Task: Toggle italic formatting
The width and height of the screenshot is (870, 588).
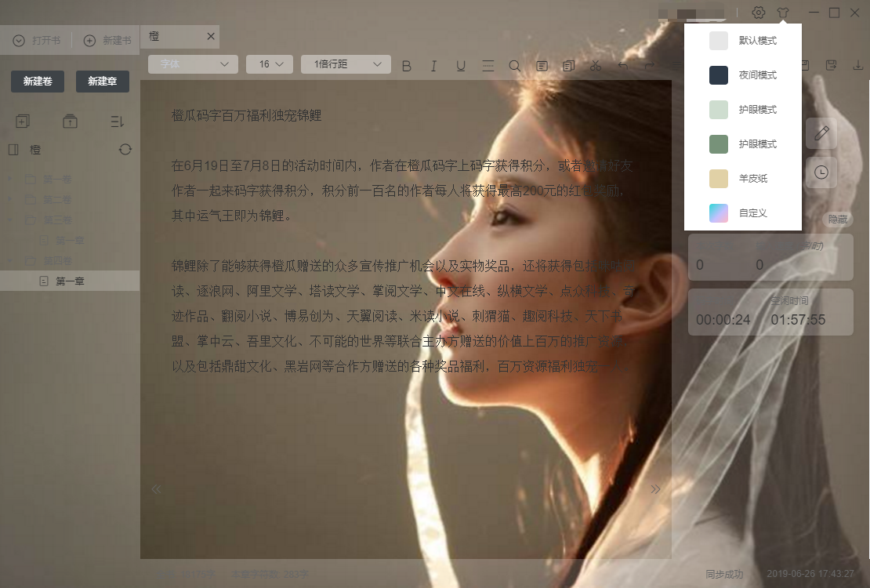Action: [433, 65]
